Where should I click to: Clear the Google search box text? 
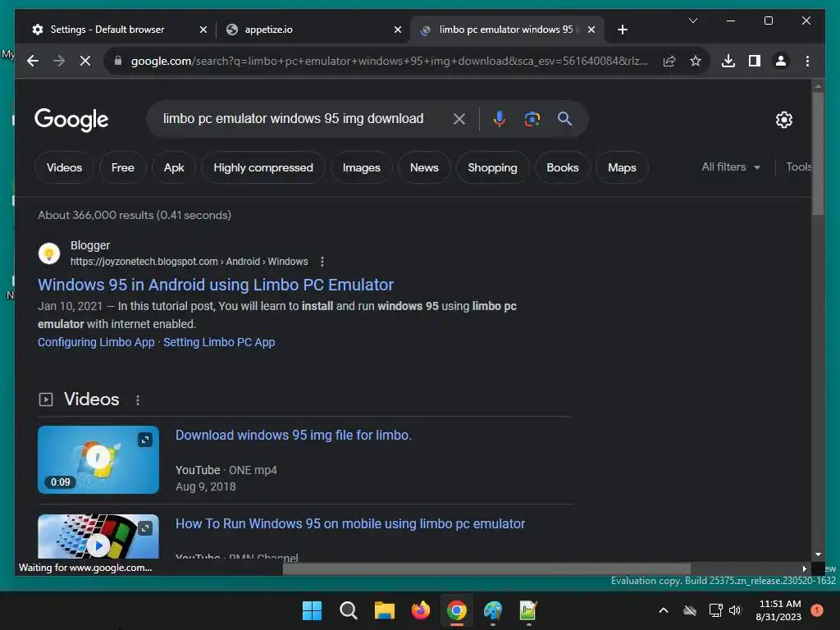tap(459, 119)
